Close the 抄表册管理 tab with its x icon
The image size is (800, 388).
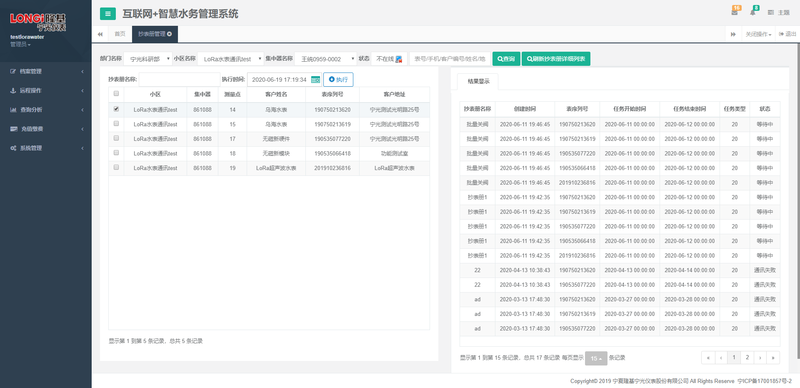tap(170, 34)
